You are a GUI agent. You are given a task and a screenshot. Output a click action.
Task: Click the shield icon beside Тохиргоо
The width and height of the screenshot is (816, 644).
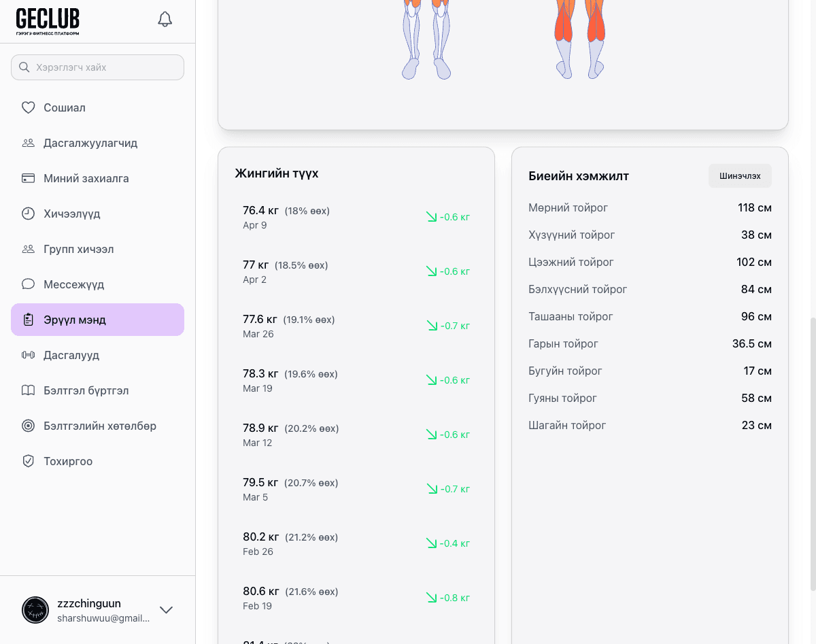coord(28,461)
